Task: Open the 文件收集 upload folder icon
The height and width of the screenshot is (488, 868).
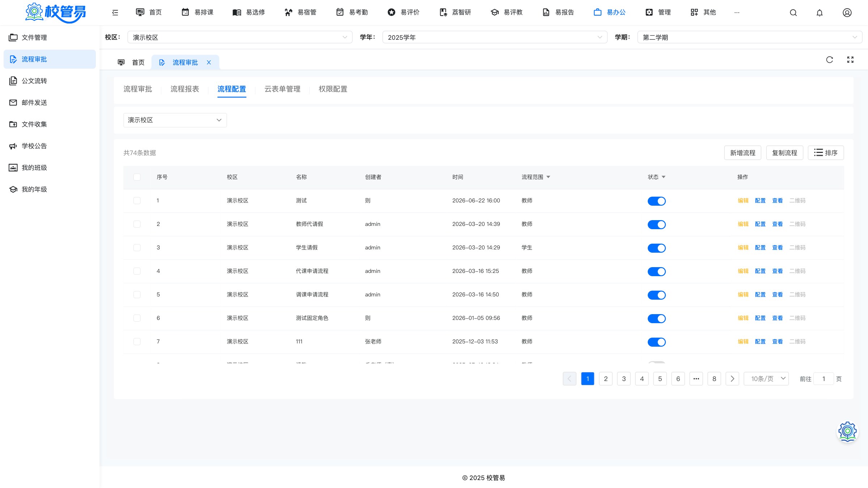Action: 13,124
